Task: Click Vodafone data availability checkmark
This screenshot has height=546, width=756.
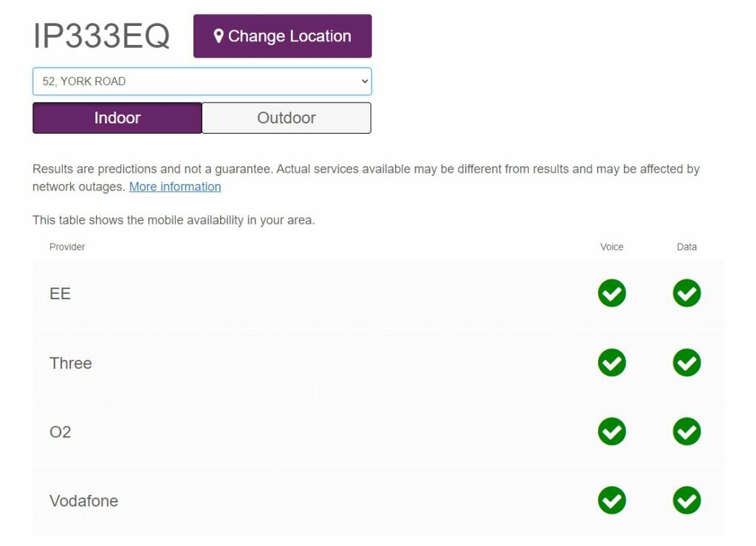Action: tap(687, 501)
